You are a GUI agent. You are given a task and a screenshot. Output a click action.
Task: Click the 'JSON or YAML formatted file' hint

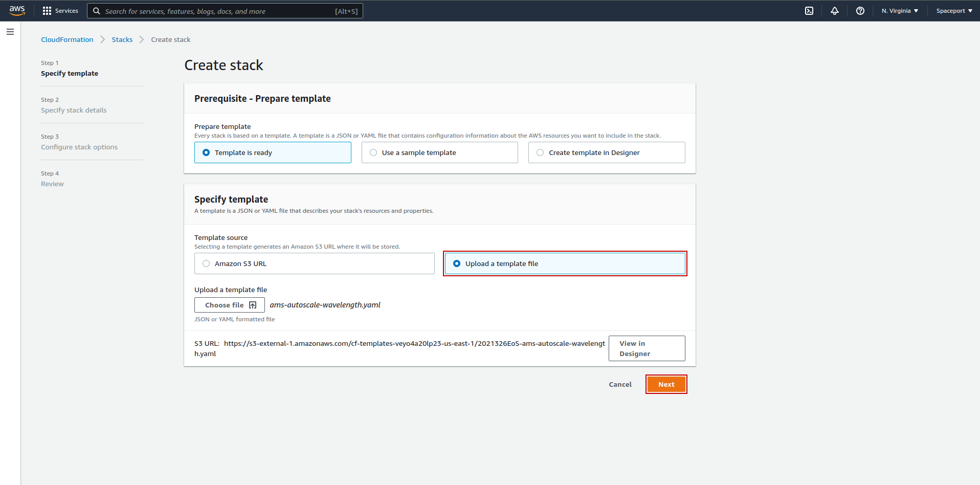234,319
